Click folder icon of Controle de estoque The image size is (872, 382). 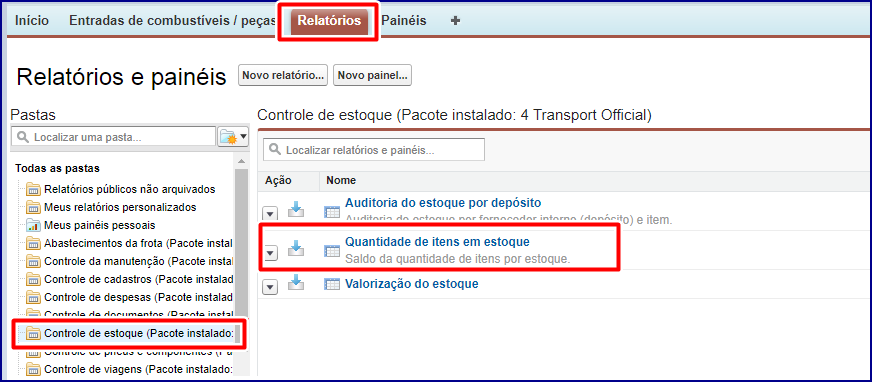[34, 334]
